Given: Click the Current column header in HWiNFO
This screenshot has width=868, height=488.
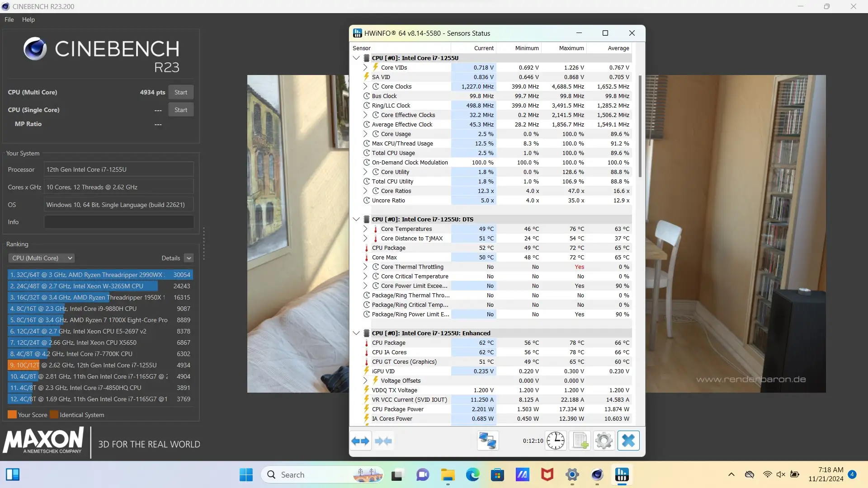Looking at the screenshot, I should pyautogui.click(x=473, y=48).
